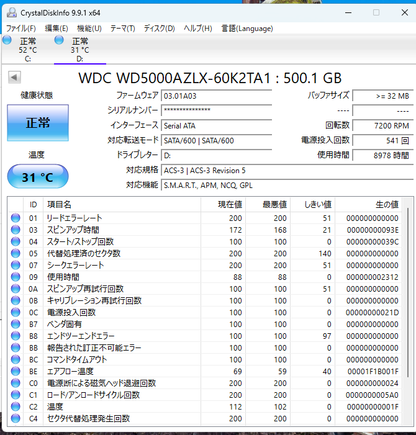
Task: Click the status orb for ID B8 エンドツーエンドエラー
Action: [15, 336]
